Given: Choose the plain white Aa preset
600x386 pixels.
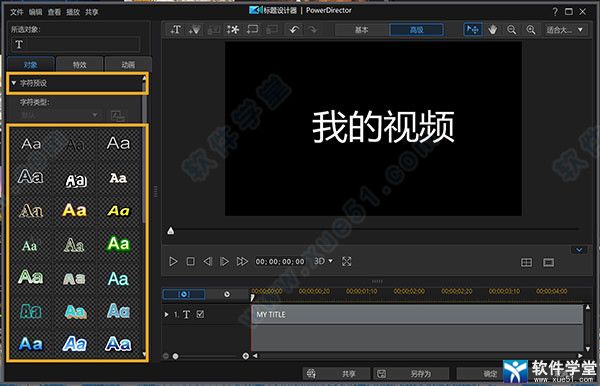Looking at the screenshot, I should tap(31, 144).
